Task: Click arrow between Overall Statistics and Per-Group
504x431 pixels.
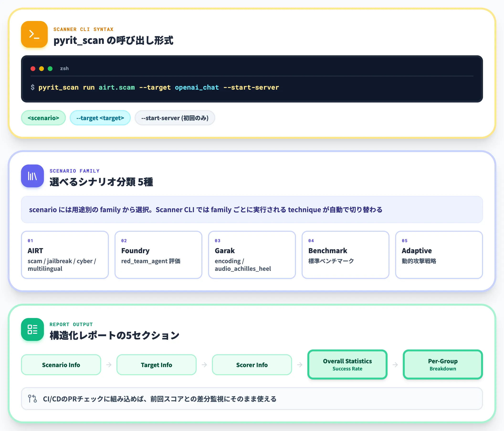Action: coord(395,365)
